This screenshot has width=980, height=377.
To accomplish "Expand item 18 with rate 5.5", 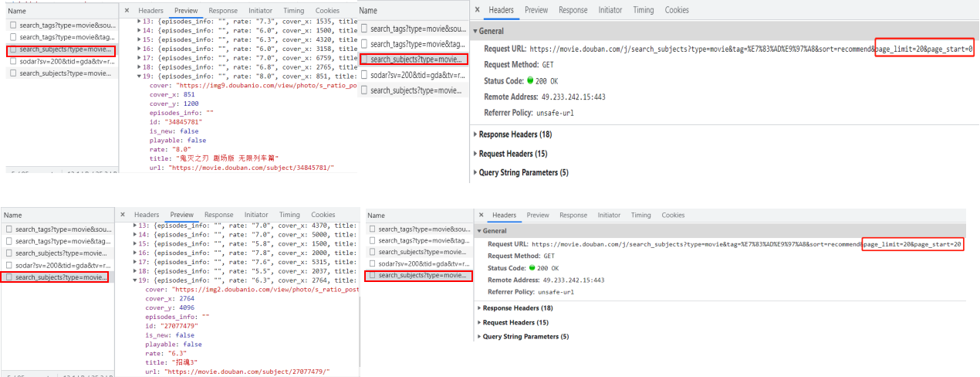I will pyautogui.click(x=136, y=271).
